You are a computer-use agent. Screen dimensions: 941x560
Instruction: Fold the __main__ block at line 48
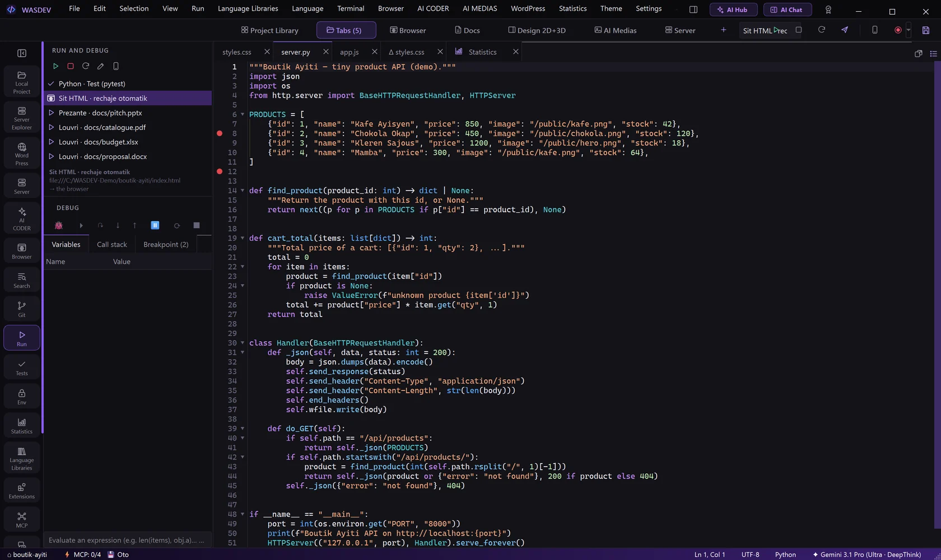point(243,514)
